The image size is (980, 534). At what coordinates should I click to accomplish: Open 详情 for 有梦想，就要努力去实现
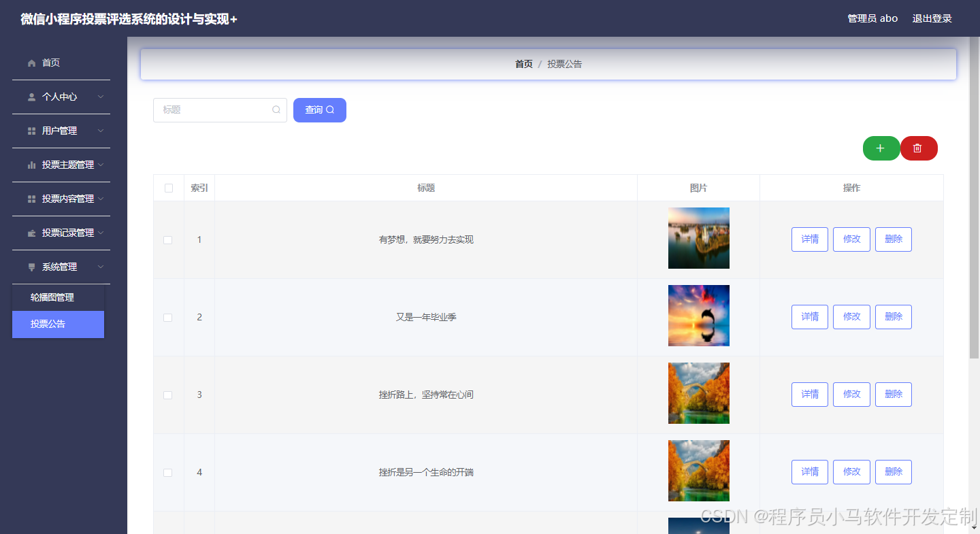(810, 239)
